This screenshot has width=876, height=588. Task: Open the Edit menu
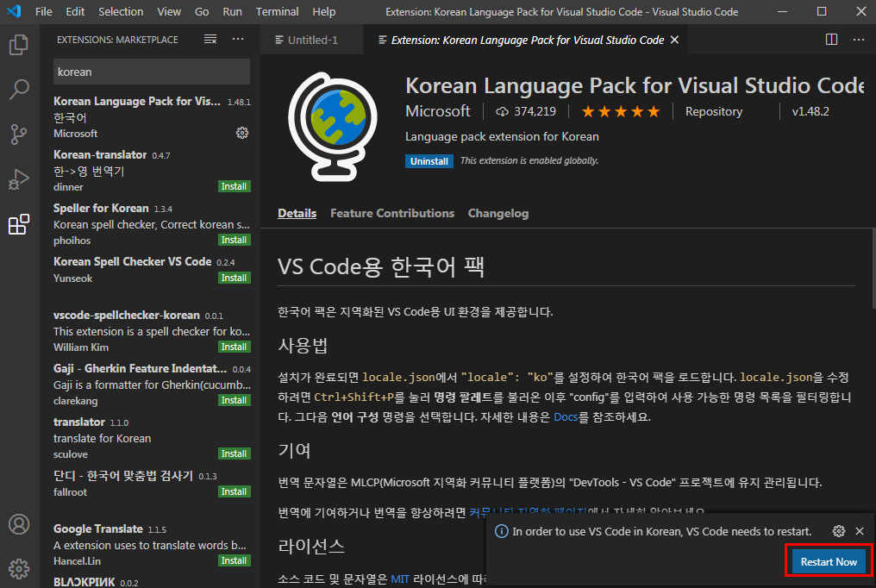pos(75,12)
